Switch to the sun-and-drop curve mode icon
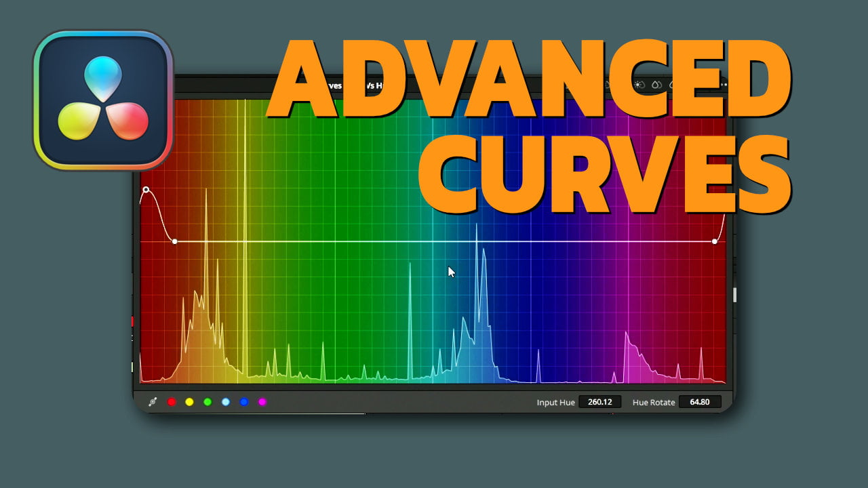 [639, 85]
